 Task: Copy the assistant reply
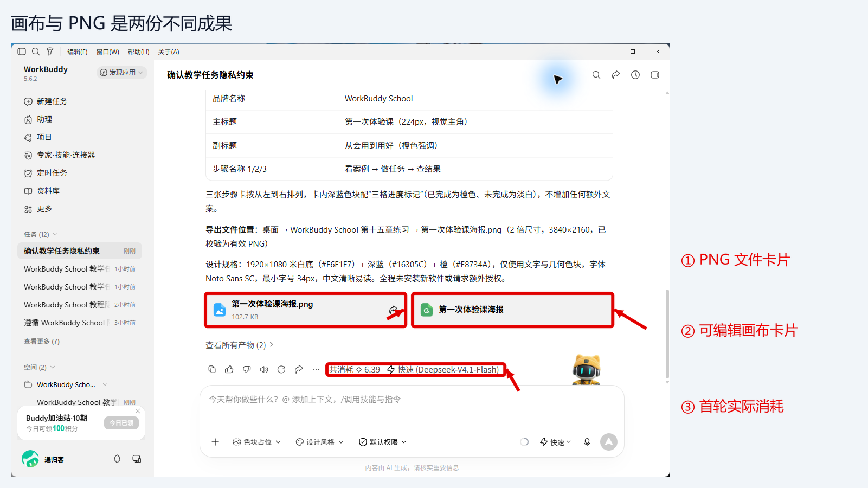[x=212, y=369]
